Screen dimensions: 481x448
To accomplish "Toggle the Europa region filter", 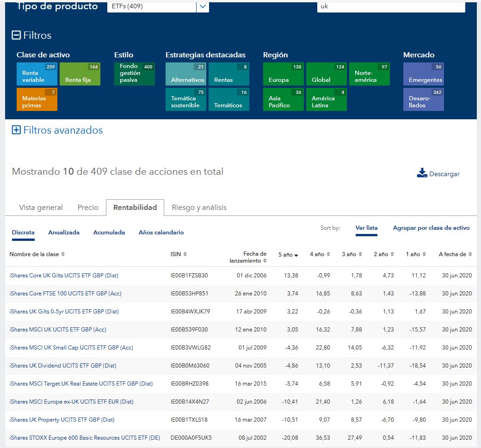I will [284, 74].
